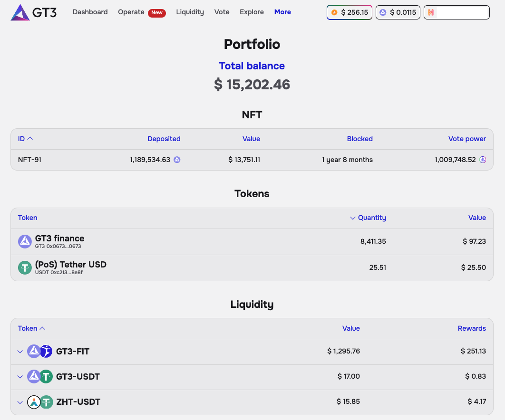Image resolution: width=505 pixels, height=420 pixels.
Task: Open the Dashboard menu item
Action: 90,12
